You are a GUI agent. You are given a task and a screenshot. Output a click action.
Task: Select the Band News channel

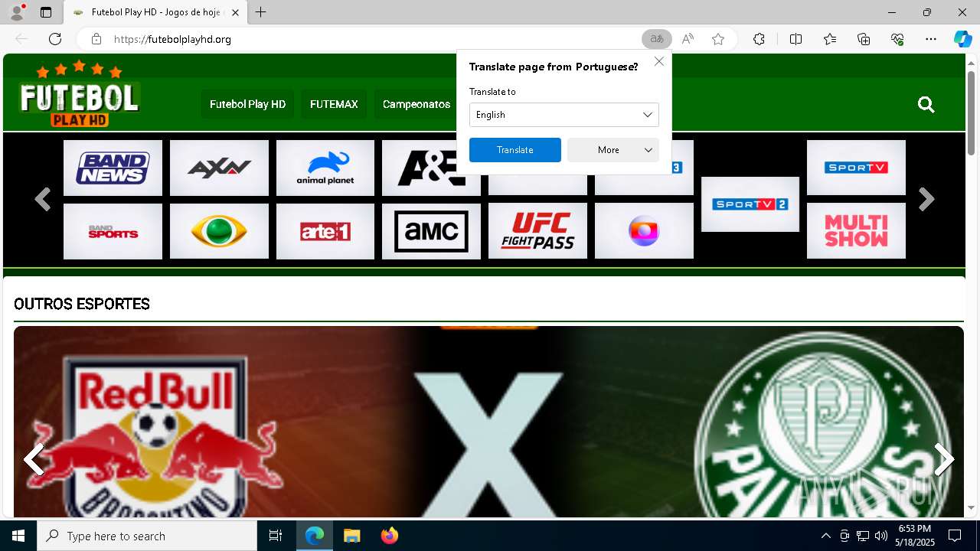coord(113,168)
